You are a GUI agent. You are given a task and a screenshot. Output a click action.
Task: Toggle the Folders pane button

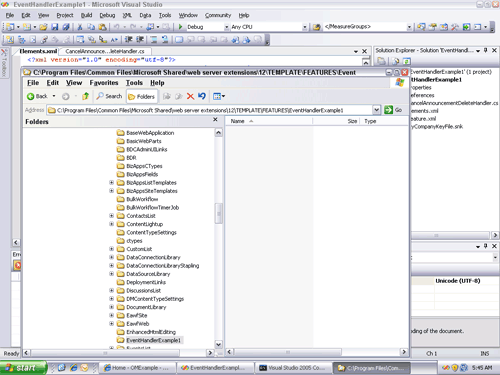(142, 97)
